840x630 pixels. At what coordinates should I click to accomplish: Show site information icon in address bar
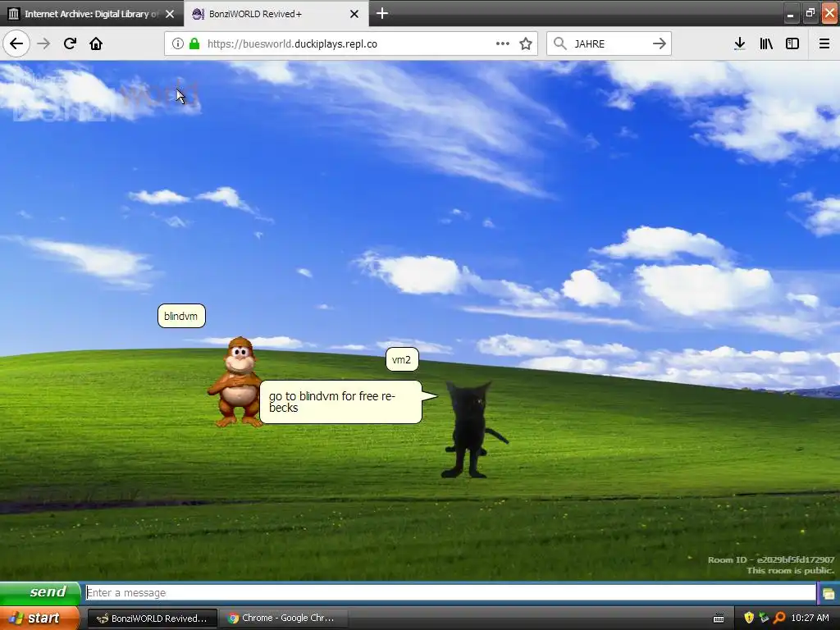tap(177, 43)
